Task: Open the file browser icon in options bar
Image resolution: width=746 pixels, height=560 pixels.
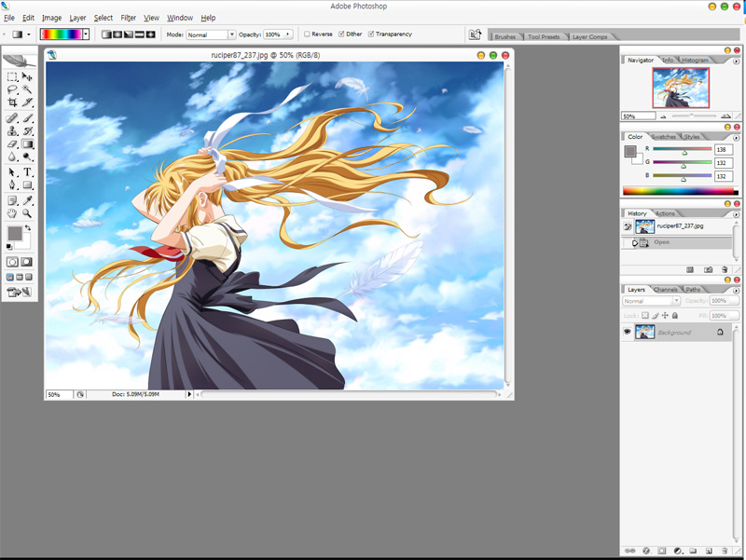Action: coord(475,34)
